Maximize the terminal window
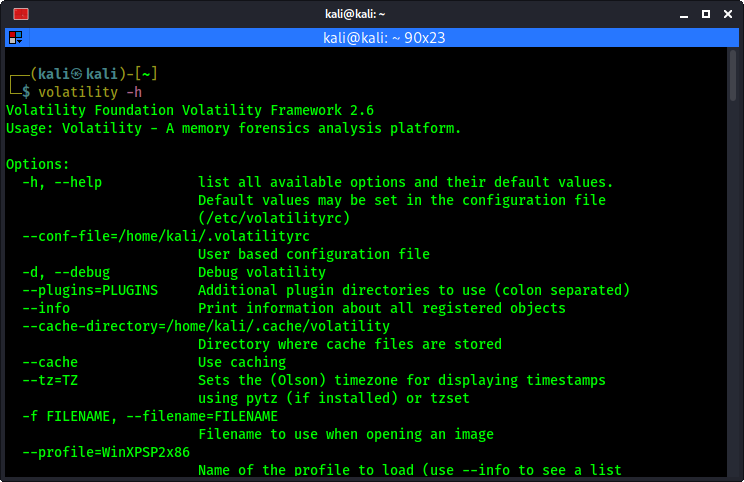The height and width of the screenshot is (482, 744). click(706, 14)
